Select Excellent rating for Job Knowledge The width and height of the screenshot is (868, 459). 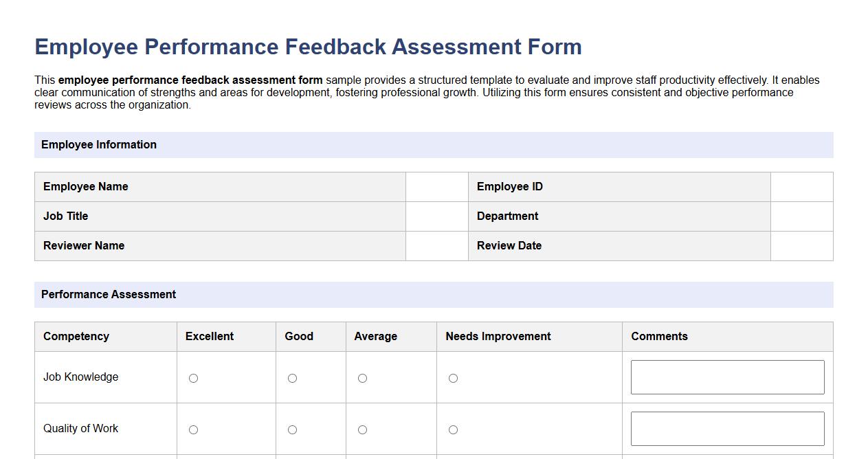(193, 377)
